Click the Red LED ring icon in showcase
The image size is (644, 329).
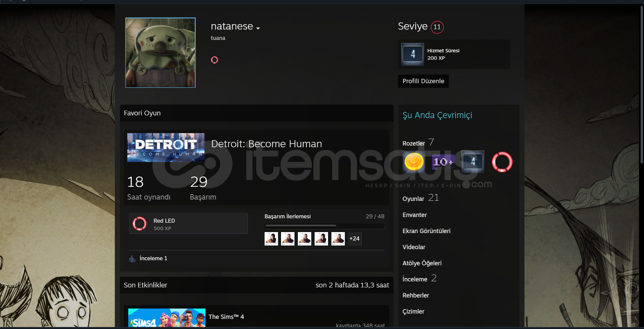pos(139,224)
